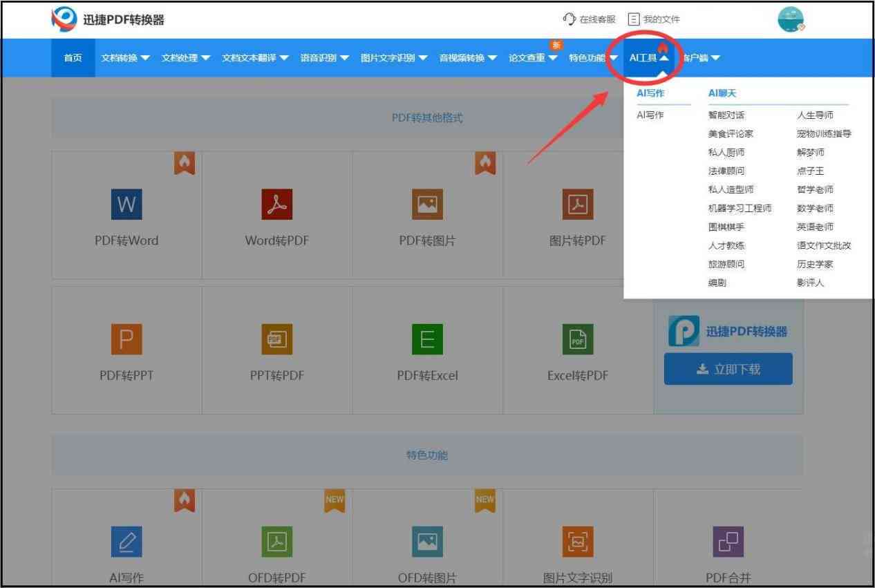Screen dimensions: 875x588
Task: Click the Excel转PDF icon
Action: tap(577, 339)
